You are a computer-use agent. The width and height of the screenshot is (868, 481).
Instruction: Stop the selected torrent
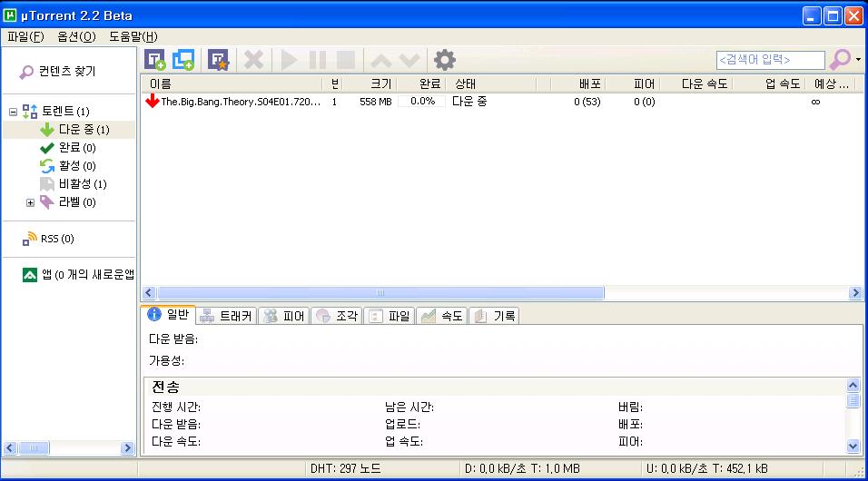click(x=346, y=60)
